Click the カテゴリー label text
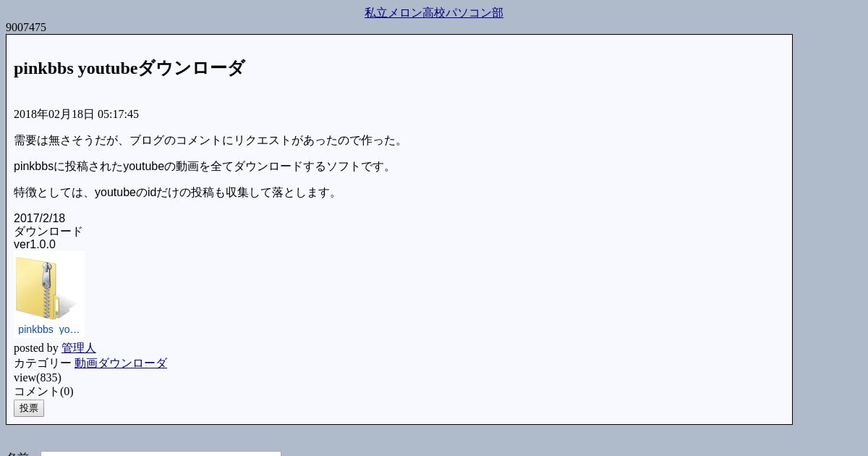This screenshot has width=868, height=456. [43, 363]
